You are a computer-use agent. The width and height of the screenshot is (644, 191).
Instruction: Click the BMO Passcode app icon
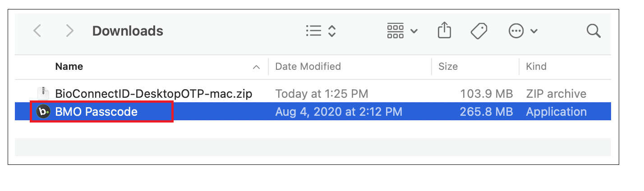pyautogui.click(x=43, y=111)
